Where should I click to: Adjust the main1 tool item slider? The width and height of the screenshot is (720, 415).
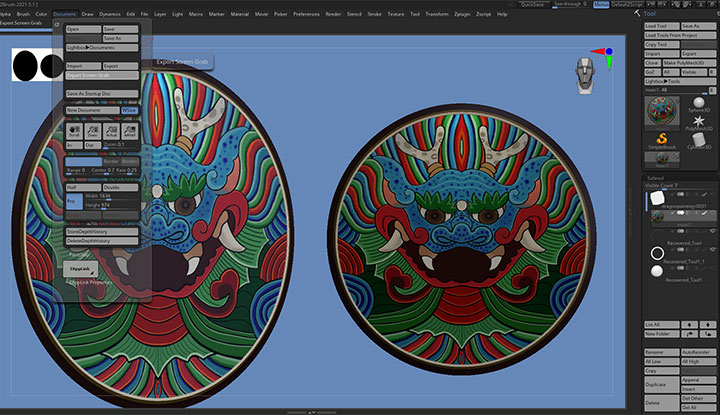click(676, 90)
